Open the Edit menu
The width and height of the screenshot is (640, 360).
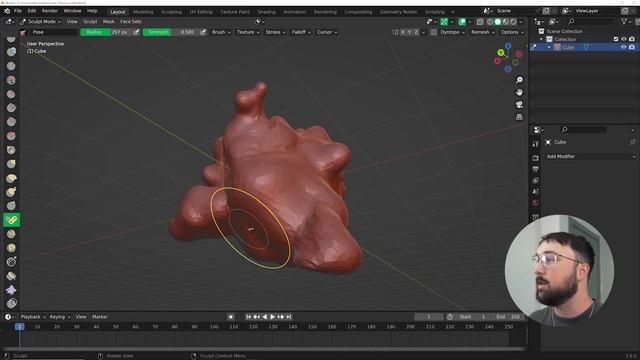click(x=32, y=11)
